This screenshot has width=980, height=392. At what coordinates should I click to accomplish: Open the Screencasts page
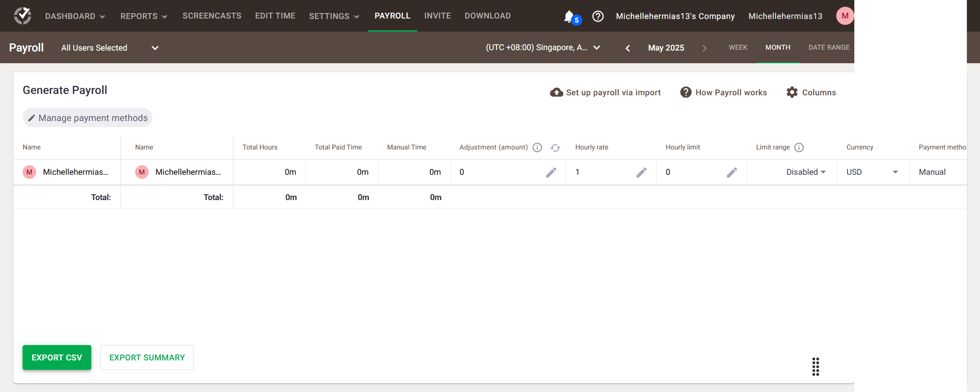212,16
